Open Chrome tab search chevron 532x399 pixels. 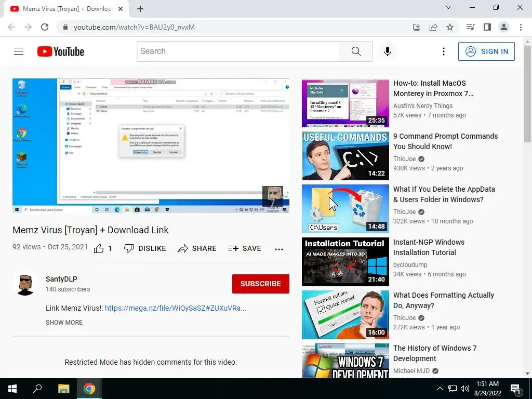tap(448, 7)
